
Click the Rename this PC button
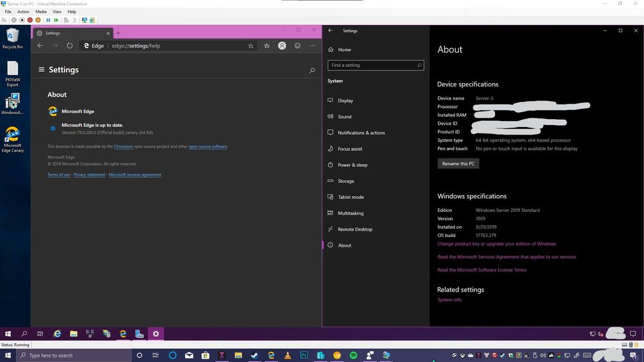click(458, 164)
